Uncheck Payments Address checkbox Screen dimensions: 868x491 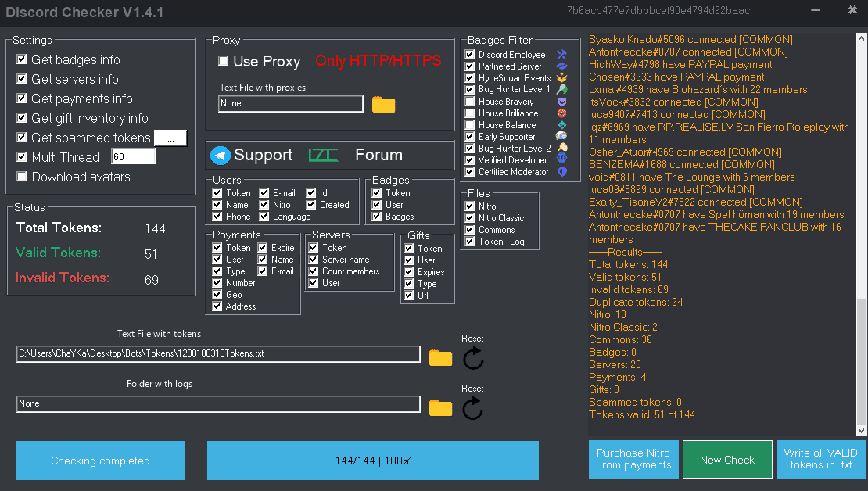click(x=217, y=306)
